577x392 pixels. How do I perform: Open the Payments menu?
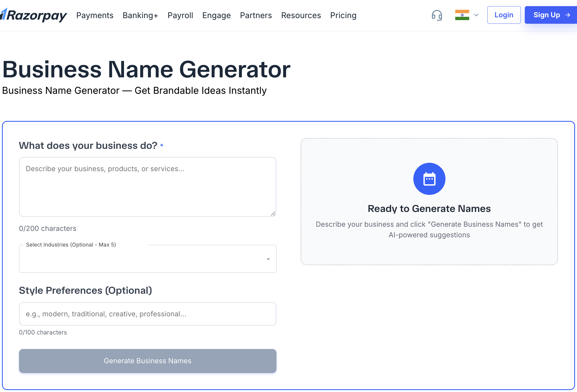95,15
